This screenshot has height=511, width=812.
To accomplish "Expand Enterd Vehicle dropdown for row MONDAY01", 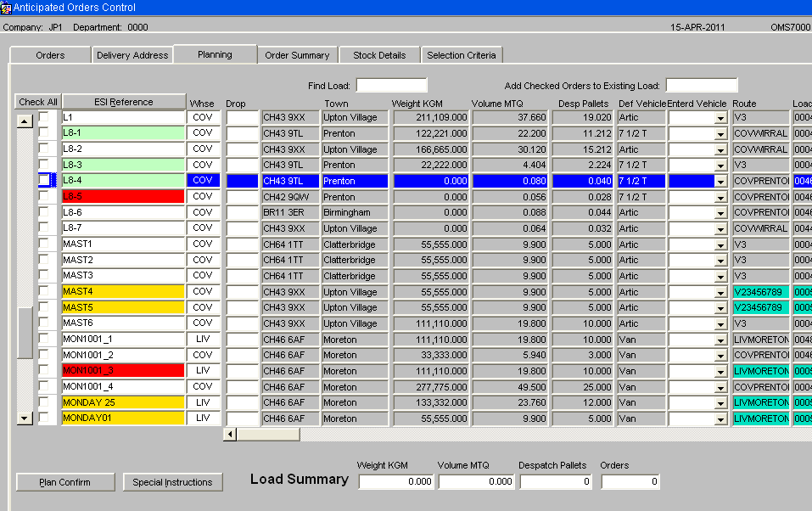I will tap(720, 418).
